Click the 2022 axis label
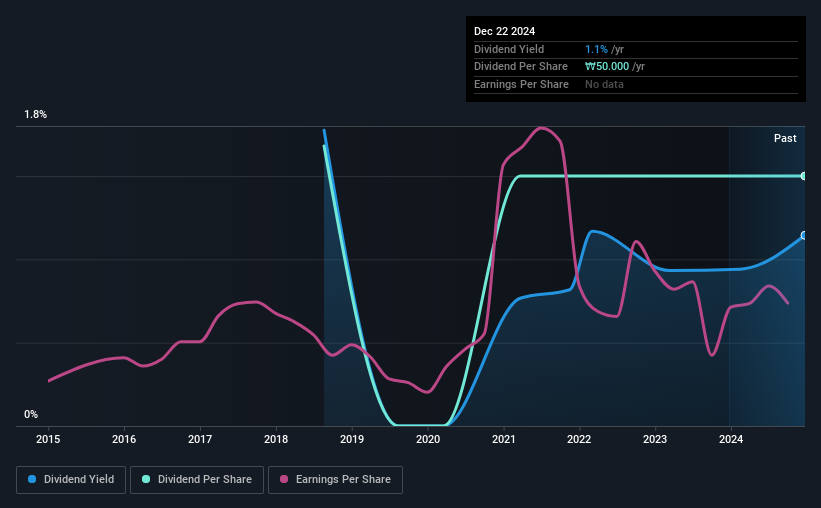Screen dimensions: 821x508 pyautogui.click(x=579, y=439)
